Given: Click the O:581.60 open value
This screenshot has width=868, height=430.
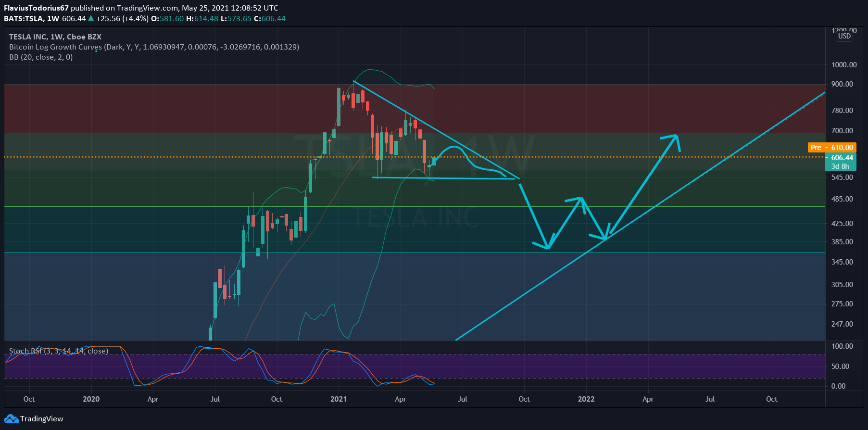Looking at the screenshot, I should point(167,18).
